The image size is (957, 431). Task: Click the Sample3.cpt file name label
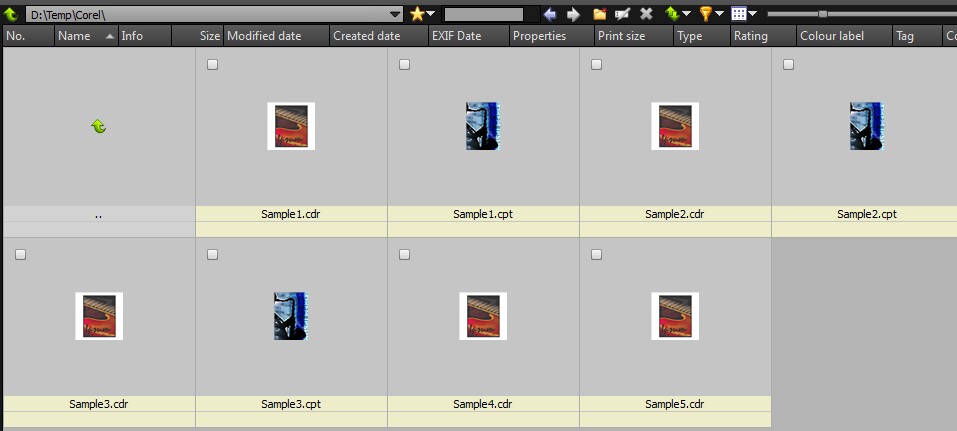click(x=291, y=404)
